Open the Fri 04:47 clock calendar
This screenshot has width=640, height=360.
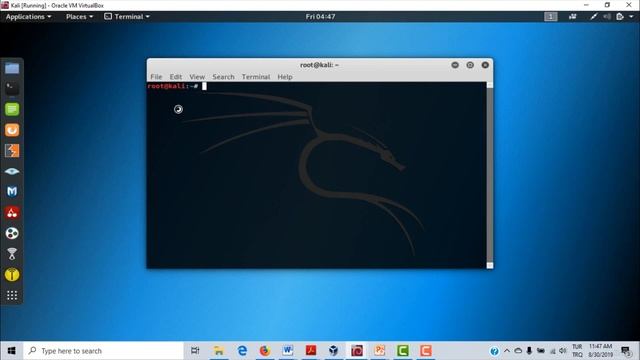pyautogui.click(x=320, y=17)
